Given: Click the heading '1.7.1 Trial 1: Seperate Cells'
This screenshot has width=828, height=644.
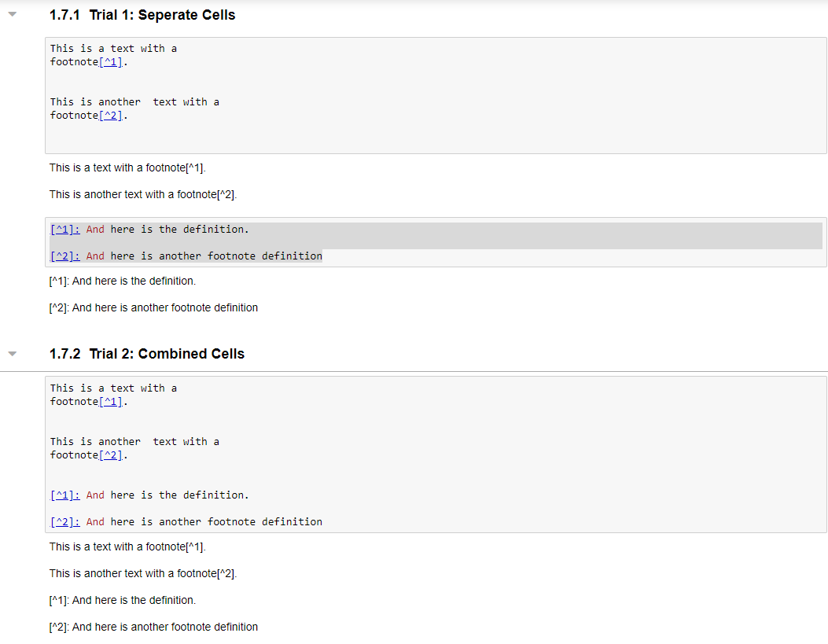Looking at the screenshot, I should click(x=142, y=15).
